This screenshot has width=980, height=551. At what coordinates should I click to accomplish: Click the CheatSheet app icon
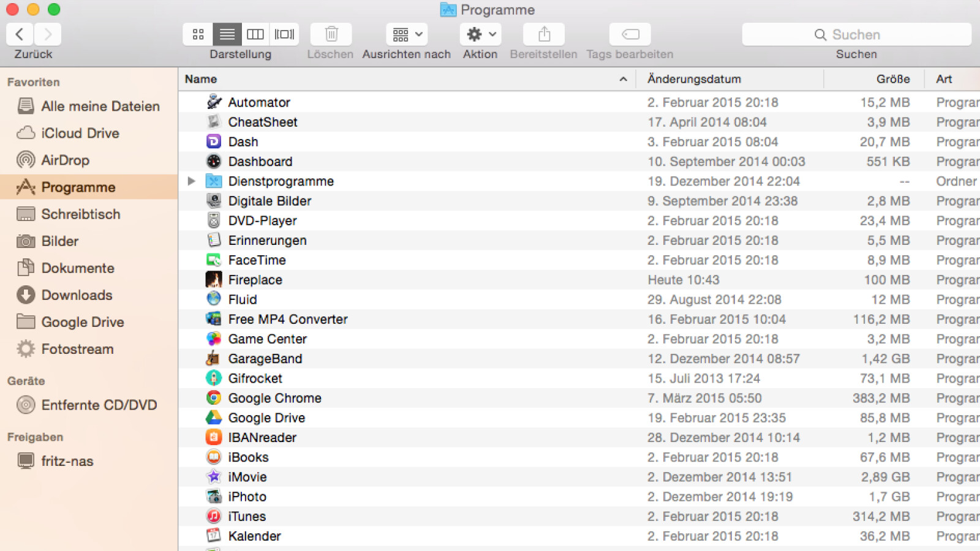pos(214,122)
